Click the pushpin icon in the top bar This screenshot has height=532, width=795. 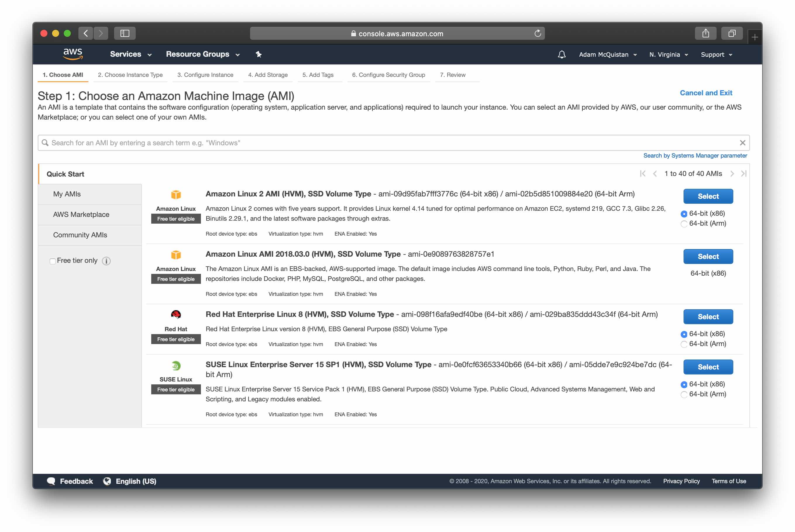pos(258,54)
